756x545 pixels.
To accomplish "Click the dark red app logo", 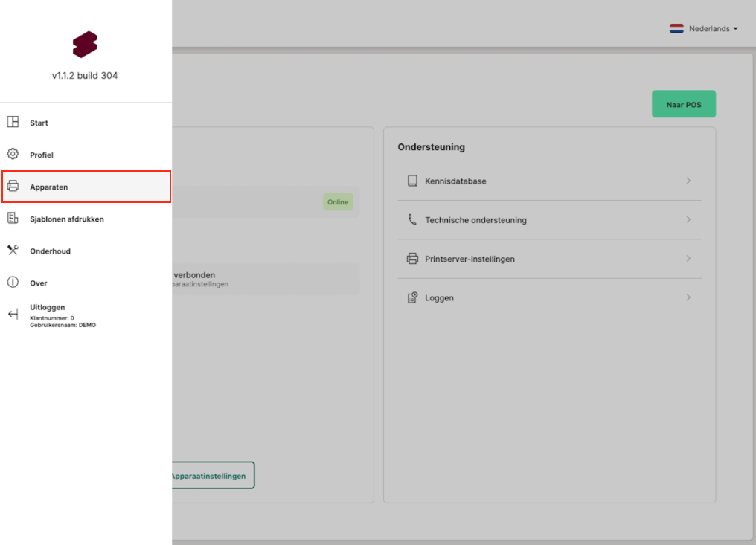I will (85, 45).
